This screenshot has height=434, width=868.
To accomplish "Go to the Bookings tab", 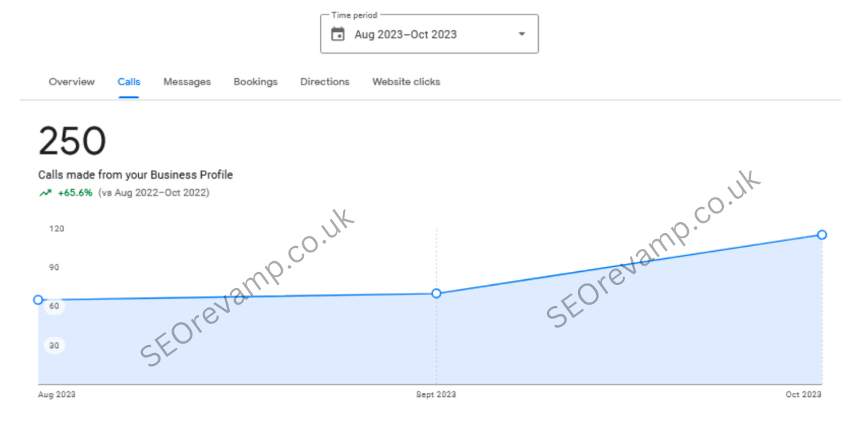I will (255, 82).
